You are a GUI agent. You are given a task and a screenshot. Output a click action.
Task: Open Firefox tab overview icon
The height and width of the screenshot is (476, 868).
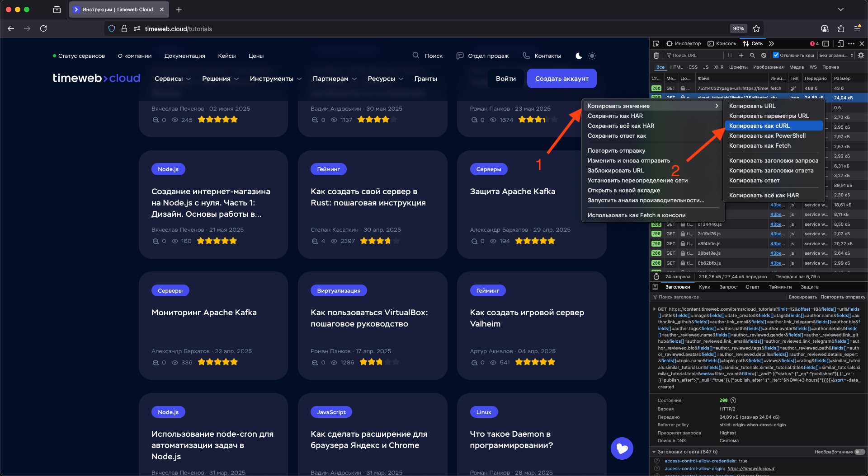[x=57, y=9]
